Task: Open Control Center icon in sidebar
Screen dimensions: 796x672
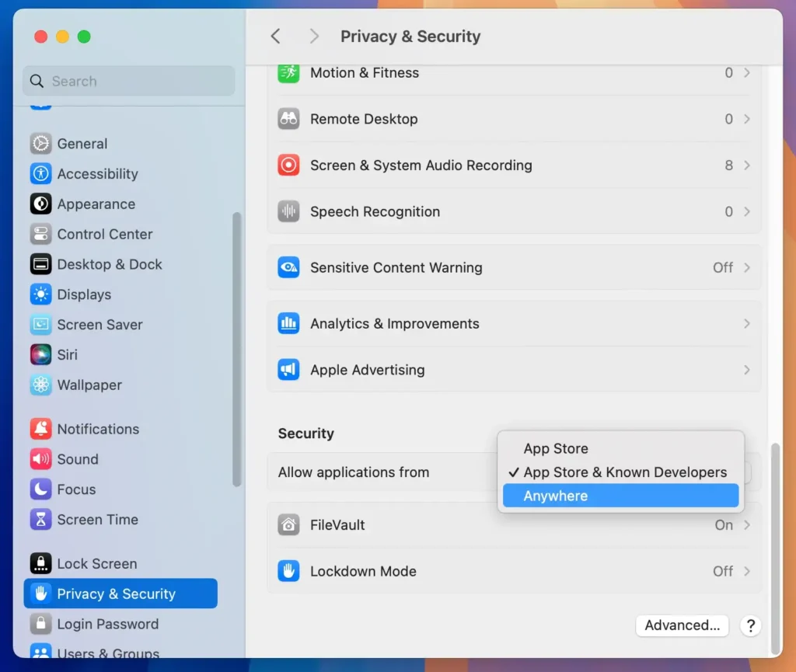Action: tap(40, 235)
